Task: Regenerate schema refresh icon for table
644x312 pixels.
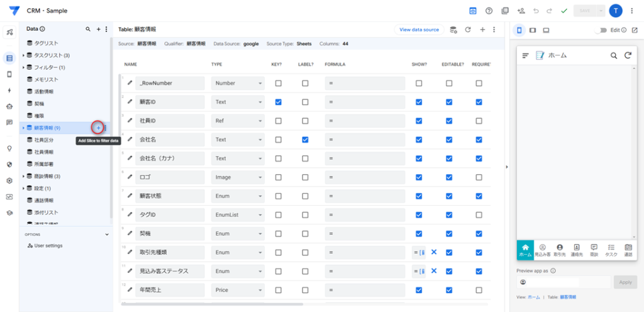Action: [467, 30]
